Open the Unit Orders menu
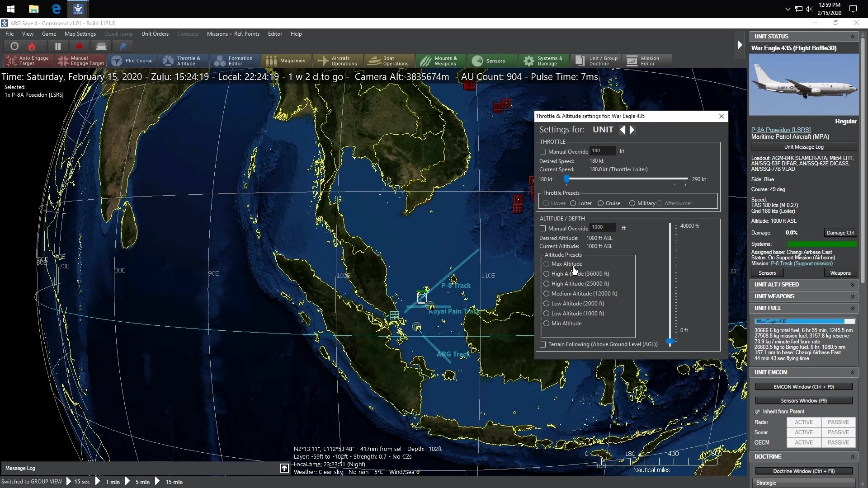868x488 pixels. click(155, 34)
